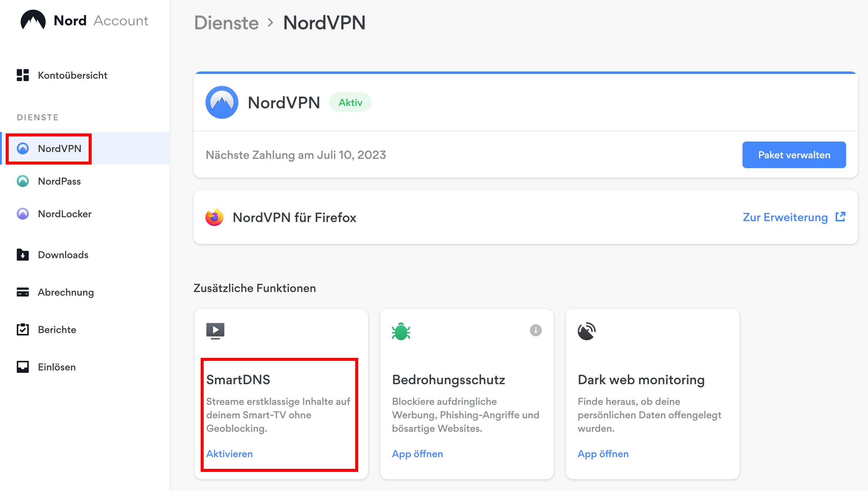Activate SmartDNS via the Aktivieren link

coord(229,454)
